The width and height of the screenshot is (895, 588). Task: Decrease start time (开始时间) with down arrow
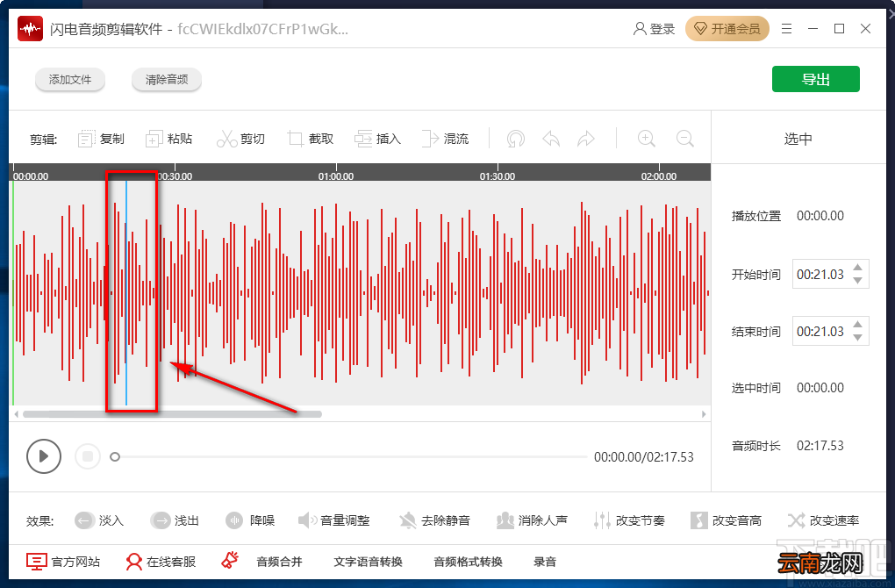tap(857, 280)
